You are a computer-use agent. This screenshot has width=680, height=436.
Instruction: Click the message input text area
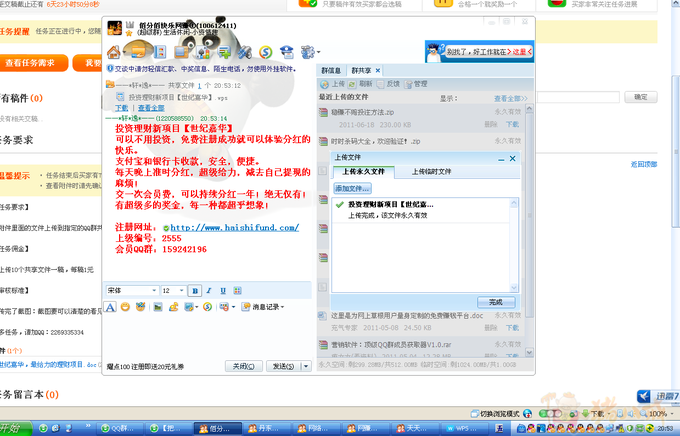click(x=207, y=335)
